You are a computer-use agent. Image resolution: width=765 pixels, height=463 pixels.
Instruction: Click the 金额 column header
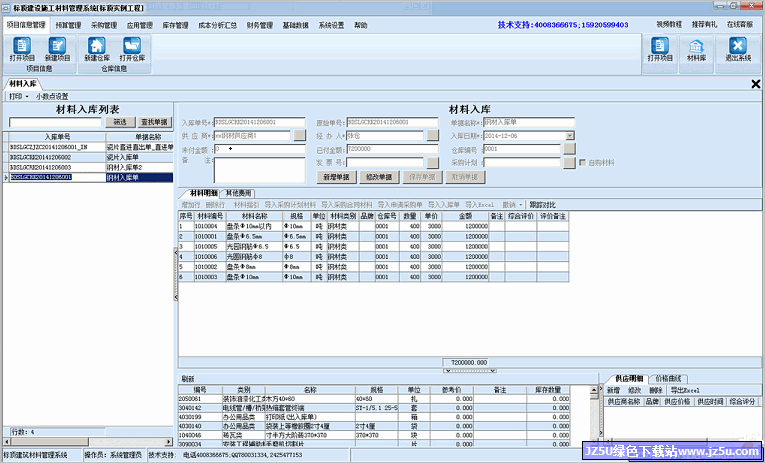click(x=465, y=216)
